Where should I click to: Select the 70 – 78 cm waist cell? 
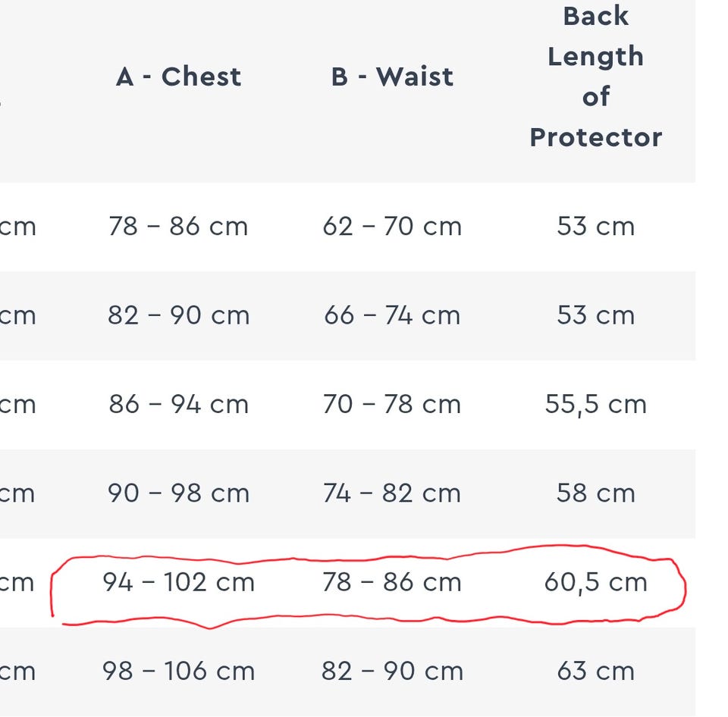pyautogui.click(x=392, y=404)
